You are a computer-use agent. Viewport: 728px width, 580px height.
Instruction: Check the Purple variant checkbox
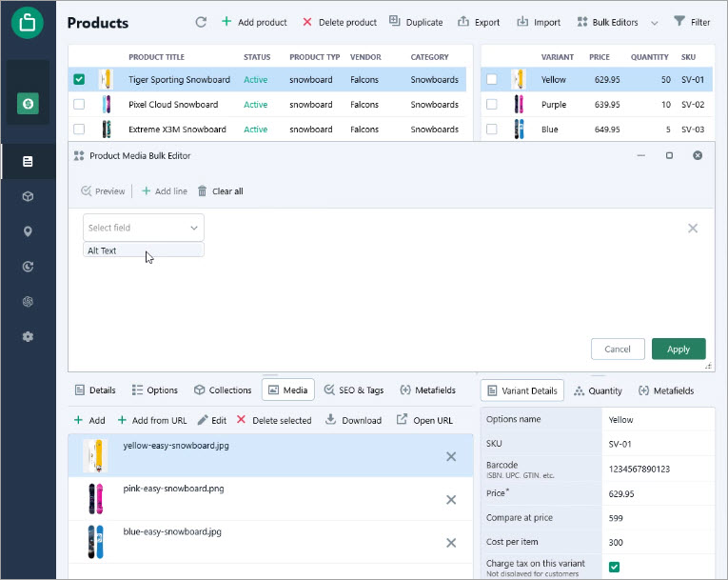492,104
